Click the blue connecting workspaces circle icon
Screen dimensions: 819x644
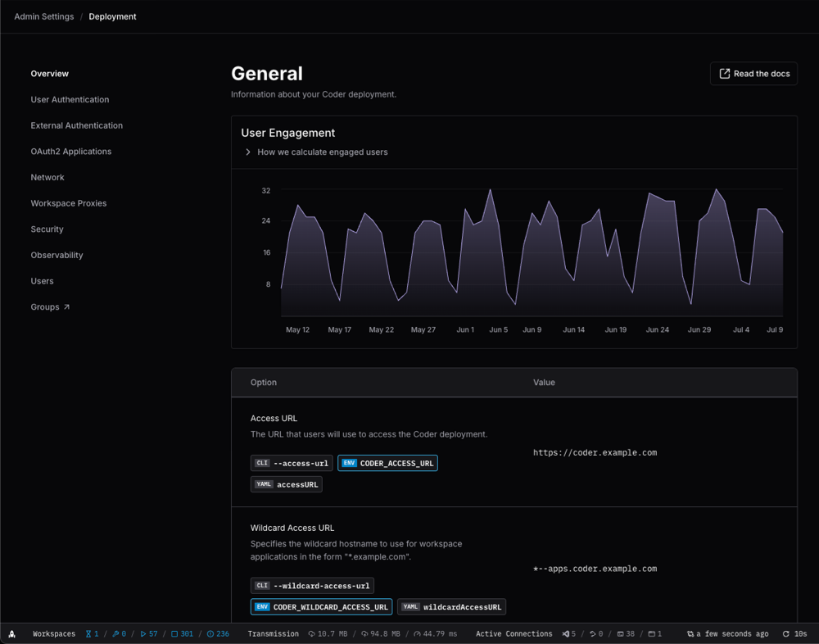[209, 633]
